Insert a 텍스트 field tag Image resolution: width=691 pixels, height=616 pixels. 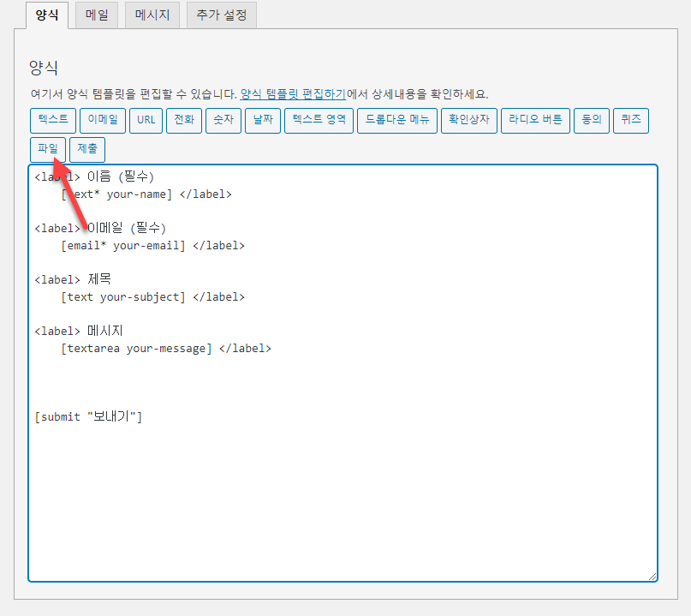click(x=53, y=121)
